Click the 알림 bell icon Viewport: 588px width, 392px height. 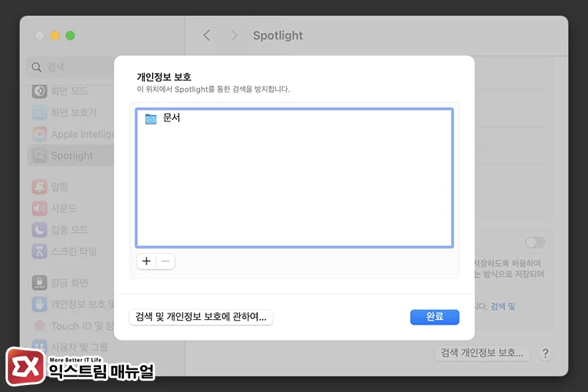click(x=39, y=187)
